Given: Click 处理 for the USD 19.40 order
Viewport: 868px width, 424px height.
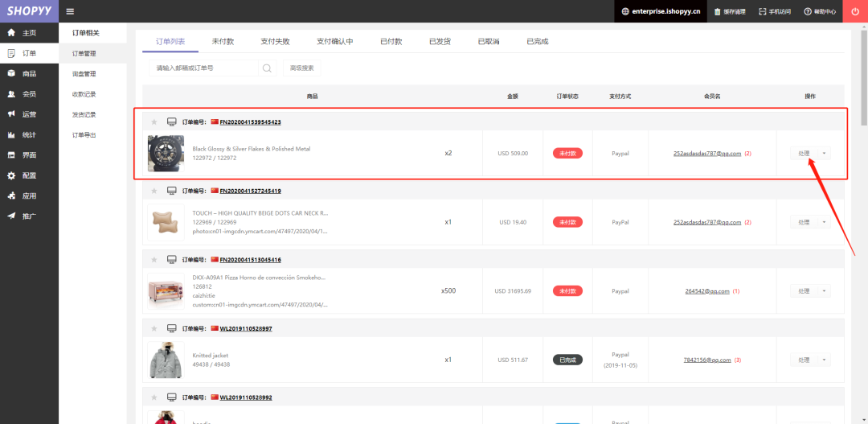Looking at the screenshot, I should coord(804,222).
